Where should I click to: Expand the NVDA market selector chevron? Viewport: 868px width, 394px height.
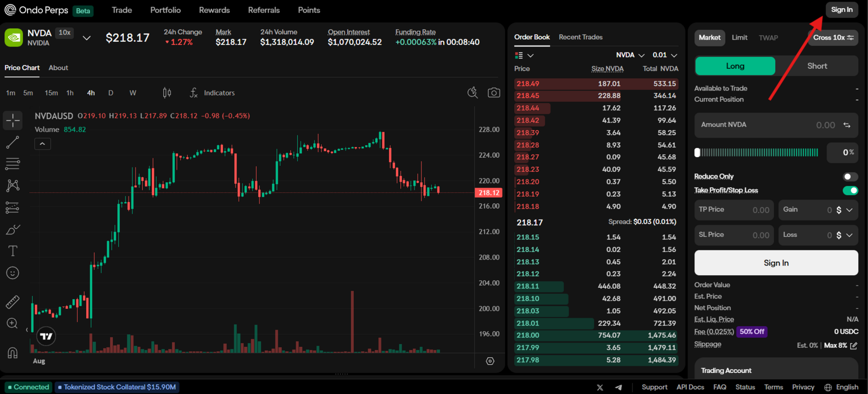[x=86, y=38]
